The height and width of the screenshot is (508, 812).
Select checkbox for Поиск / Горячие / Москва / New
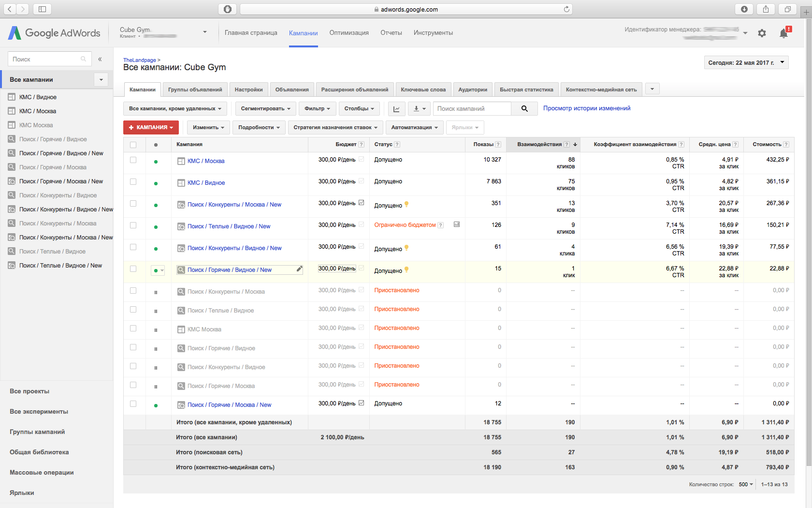133,404
